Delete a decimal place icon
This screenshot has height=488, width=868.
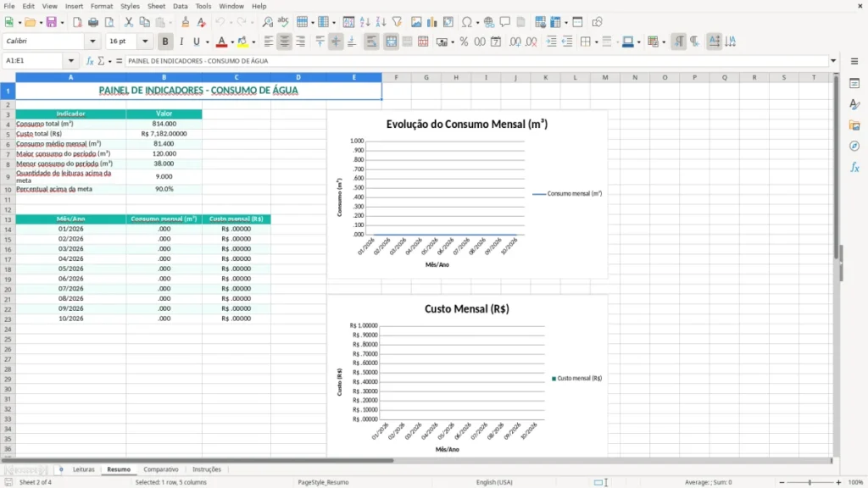[x=531, y=42]
